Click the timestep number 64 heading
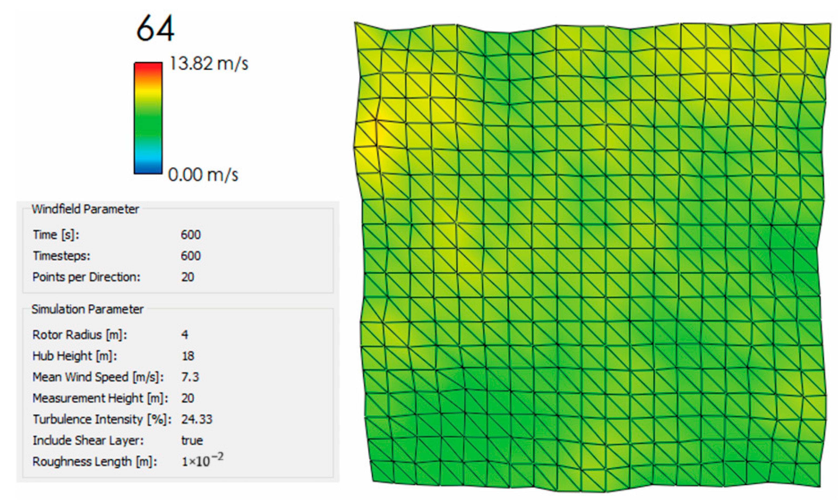Image resolution: width=839 pixels, height=504 pixels. click(x=155, y=28)
